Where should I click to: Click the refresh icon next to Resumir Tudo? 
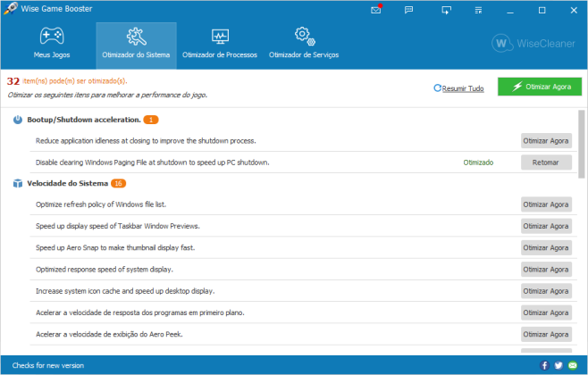[x=437, y=88]
